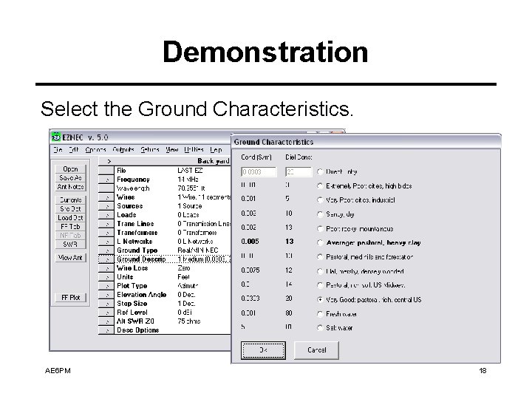Click the Cond (S/m) input field
The image size is (532, 399).
coord(259,171)
